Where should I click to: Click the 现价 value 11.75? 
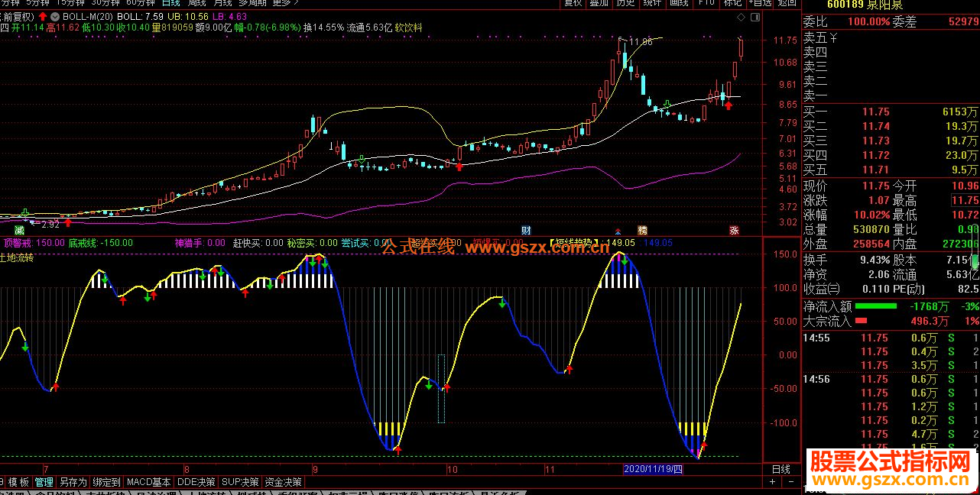tap(875, 186)
